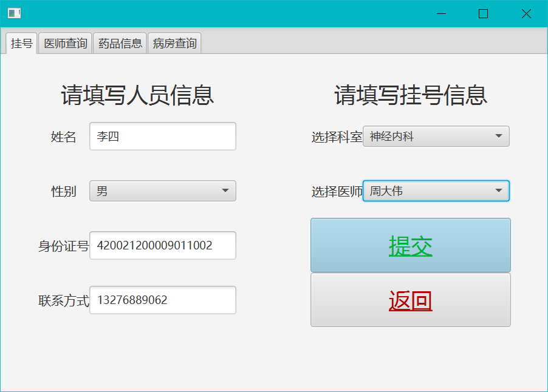
Task: Minimize the registration window
Action: [442, 13]
